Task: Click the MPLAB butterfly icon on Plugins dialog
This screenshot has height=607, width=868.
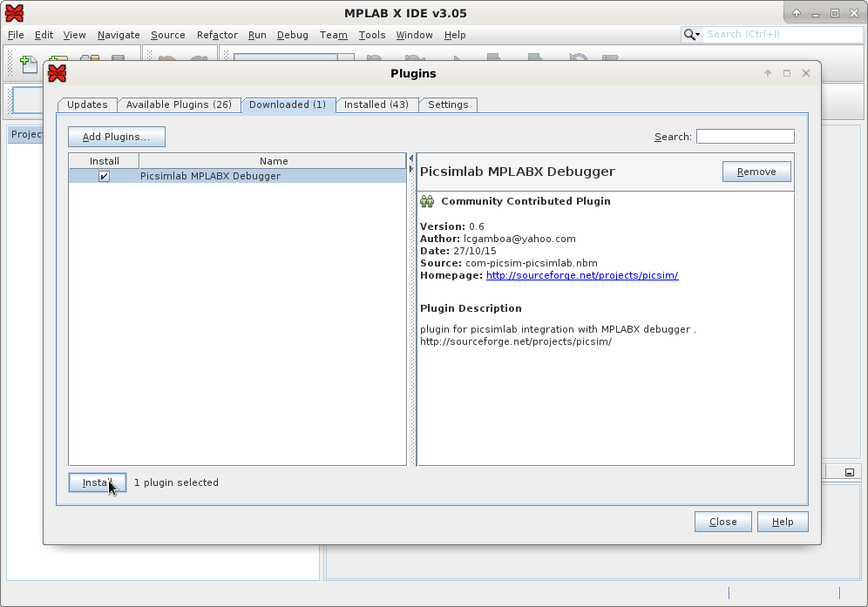Action: [57, 73]
